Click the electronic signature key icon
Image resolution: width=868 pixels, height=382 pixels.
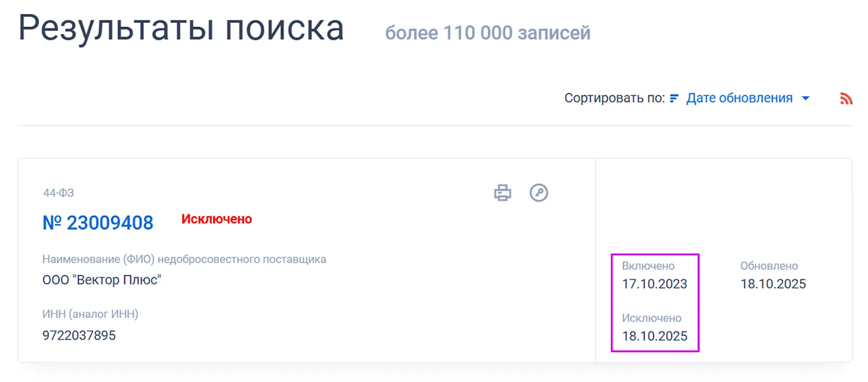tap(539, 193)
